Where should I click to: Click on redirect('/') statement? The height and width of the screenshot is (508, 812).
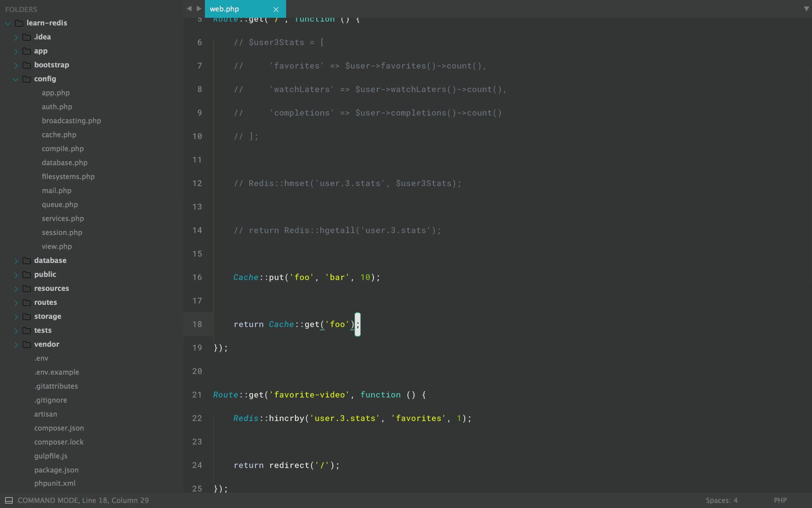pos(304,466)
